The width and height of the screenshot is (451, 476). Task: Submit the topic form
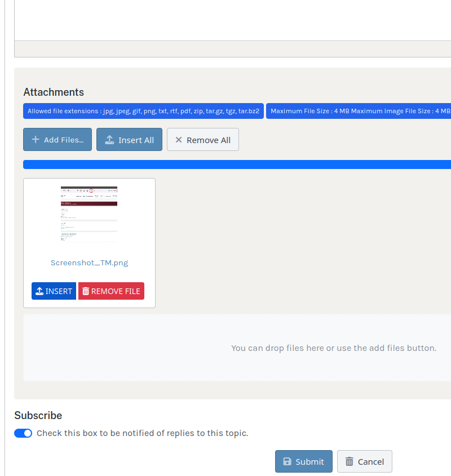(x=304, y=461)
